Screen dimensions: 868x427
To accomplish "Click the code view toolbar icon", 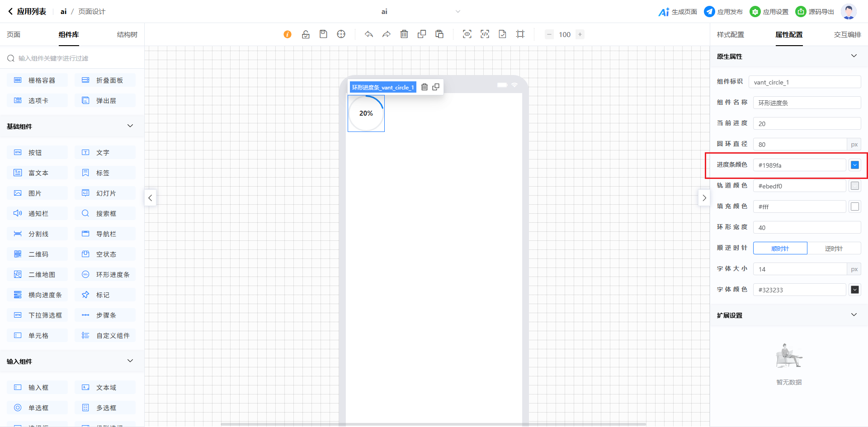I will 485,34.
